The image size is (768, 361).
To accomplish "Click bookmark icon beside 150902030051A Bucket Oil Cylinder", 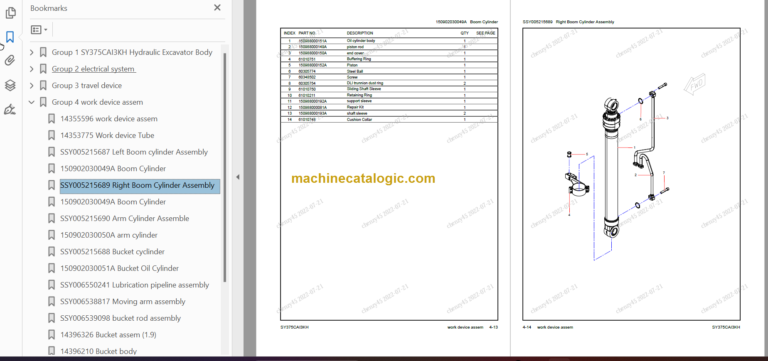I will [x=51, y=268].
